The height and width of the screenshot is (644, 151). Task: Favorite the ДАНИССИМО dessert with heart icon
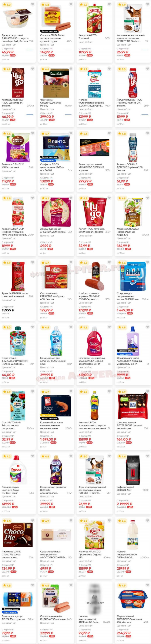pos(32,4)
